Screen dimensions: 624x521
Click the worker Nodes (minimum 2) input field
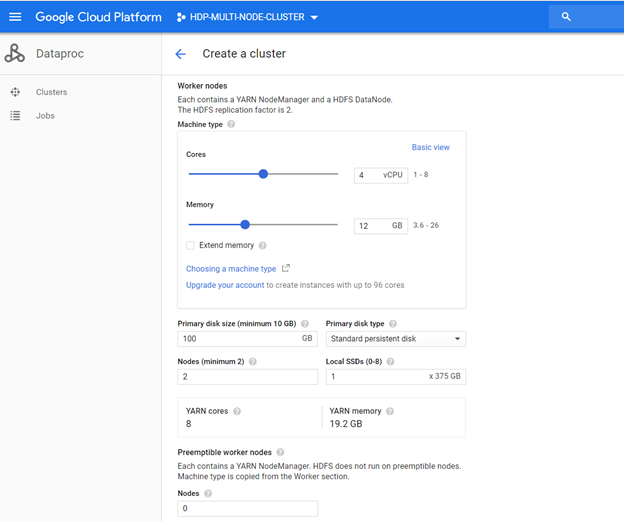[x=248, y=377]
